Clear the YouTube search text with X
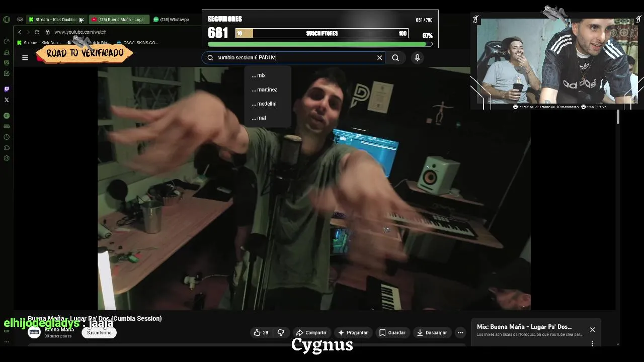The height and width of the screenshot is (362, 644). 379,58
